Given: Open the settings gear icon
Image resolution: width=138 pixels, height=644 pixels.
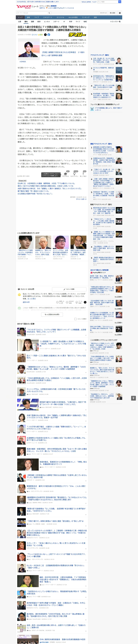Looking at the screenshot, I should pyautogui.click(x=120, y=13).
